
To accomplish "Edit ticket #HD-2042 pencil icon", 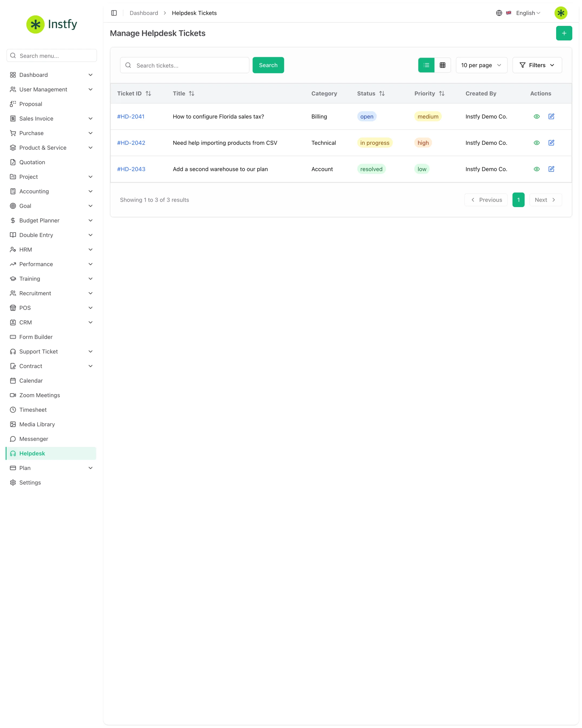I will [x=551, y=143].
